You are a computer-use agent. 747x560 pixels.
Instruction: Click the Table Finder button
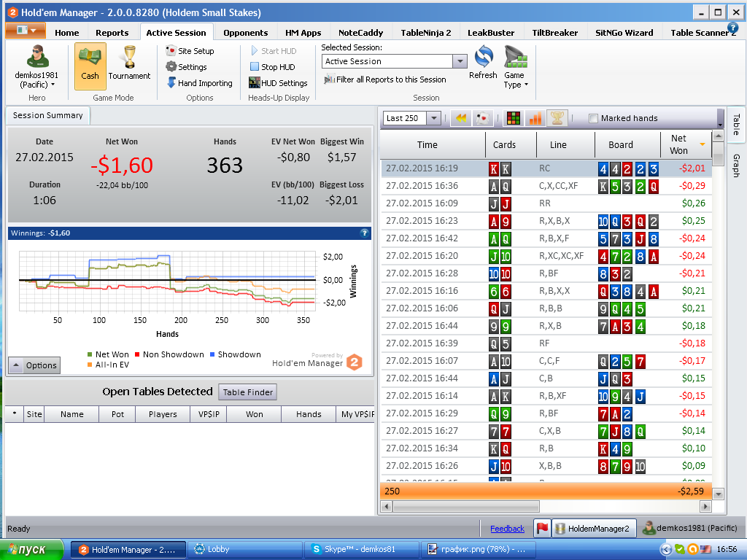248,392
